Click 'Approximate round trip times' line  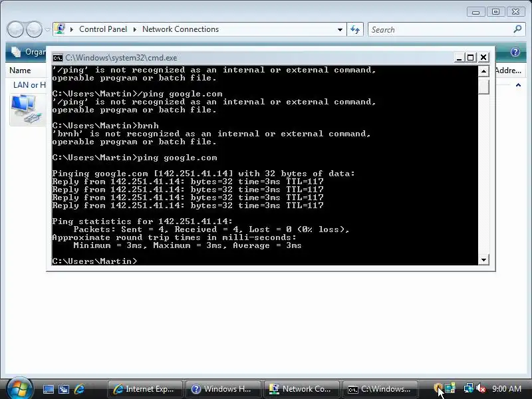click(x=174, y=237)
